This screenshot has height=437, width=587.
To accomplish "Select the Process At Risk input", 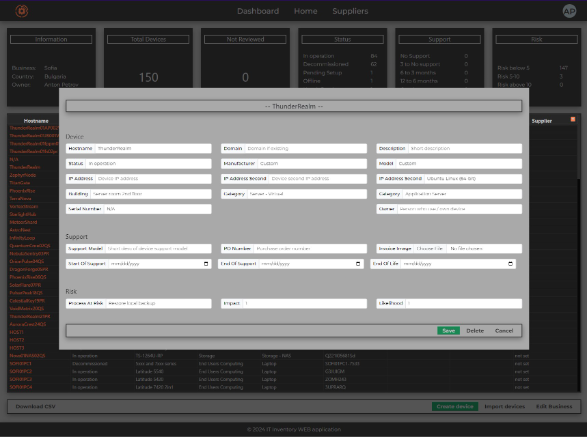I will (158, 303).
